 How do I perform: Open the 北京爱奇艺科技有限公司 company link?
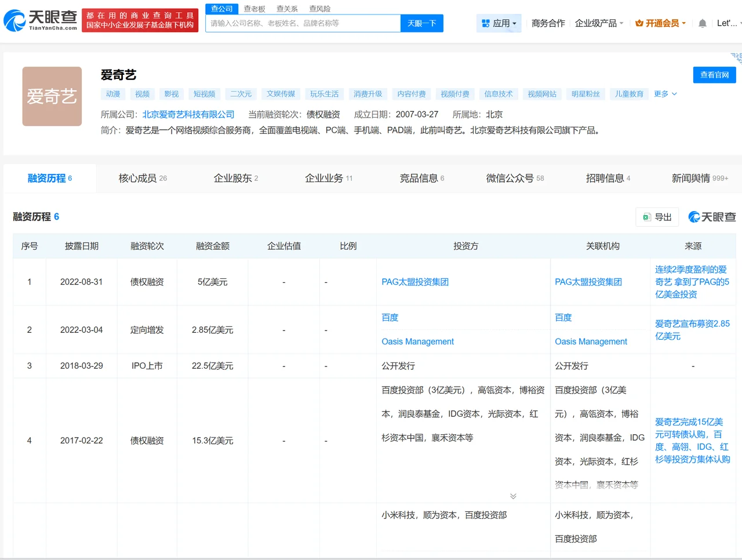point(188,115)
